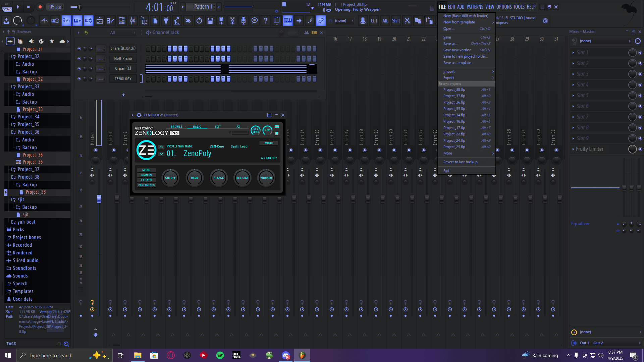Image resolution: width=644 pixels, height=362 pixels.
Task: Click the record button in transport
Action: [40, 7]
